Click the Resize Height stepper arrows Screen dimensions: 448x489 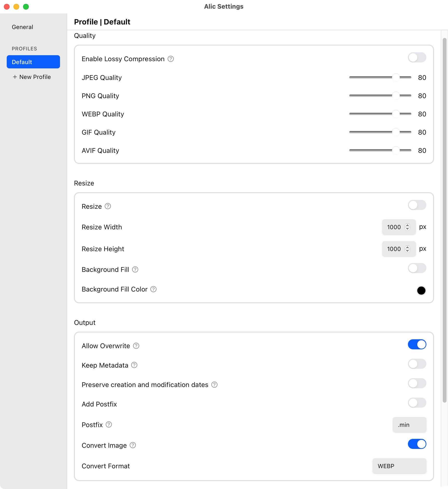point(407,249)
